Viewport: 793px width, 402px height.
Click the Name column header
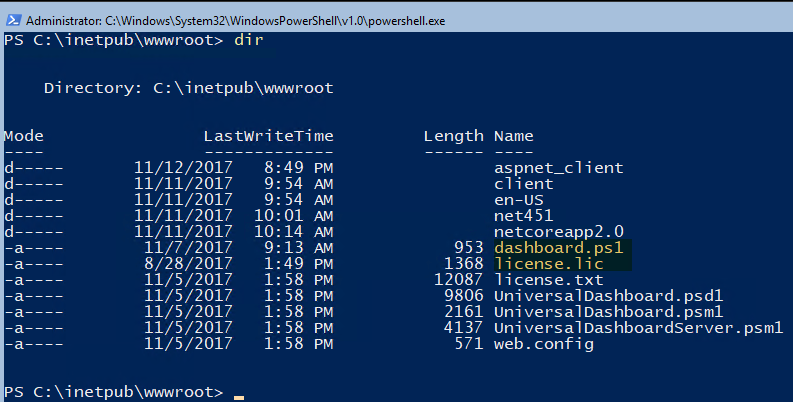pyautogui.click(x=513, y=136)
